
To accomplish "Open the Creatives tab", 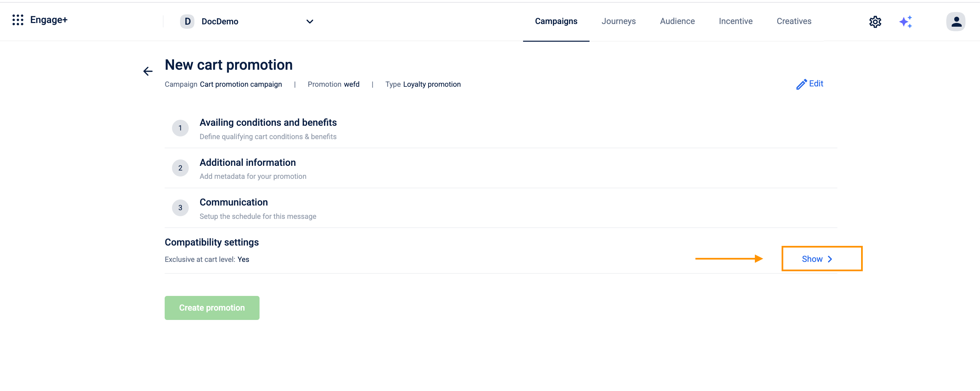I will point(794,21).
